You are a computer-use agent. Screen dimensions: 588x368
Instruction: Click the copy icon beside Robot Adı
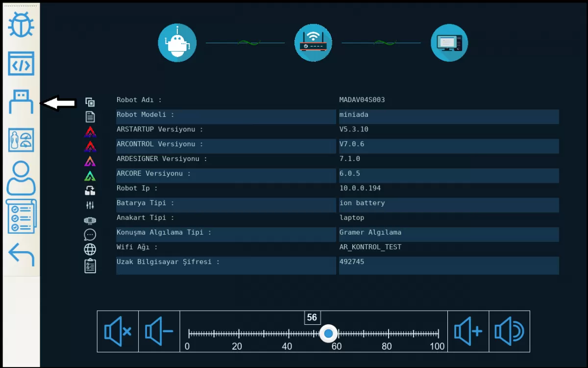click(90, 102)
